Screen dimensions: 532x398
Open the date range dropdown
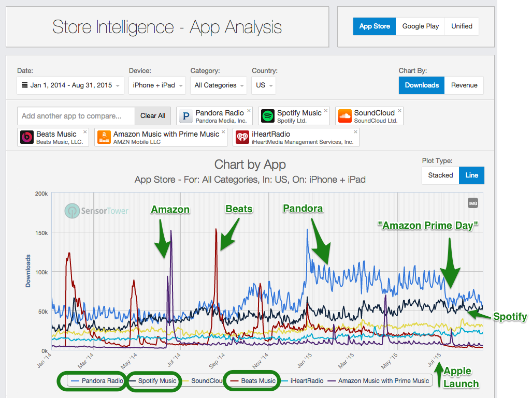(x=70, y=85)
